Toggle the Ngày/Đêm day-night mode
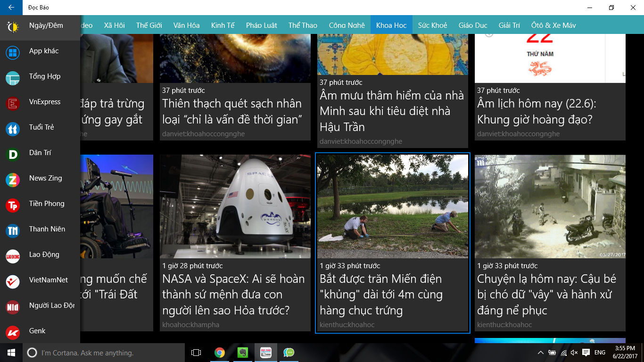 (x=13, y=26)
